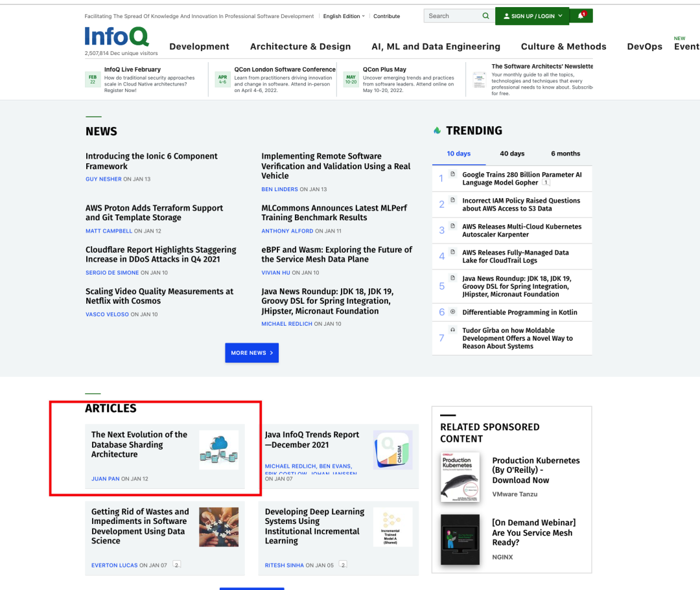Screen dimensions: 700x590
Task: Click author Vasco Veloso
Action: point(107,314)
